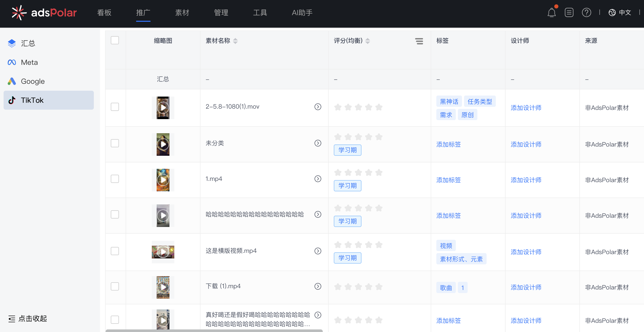Open the notifications bell icon
Screen dimensions: 644x332
[x=551, y=13]
